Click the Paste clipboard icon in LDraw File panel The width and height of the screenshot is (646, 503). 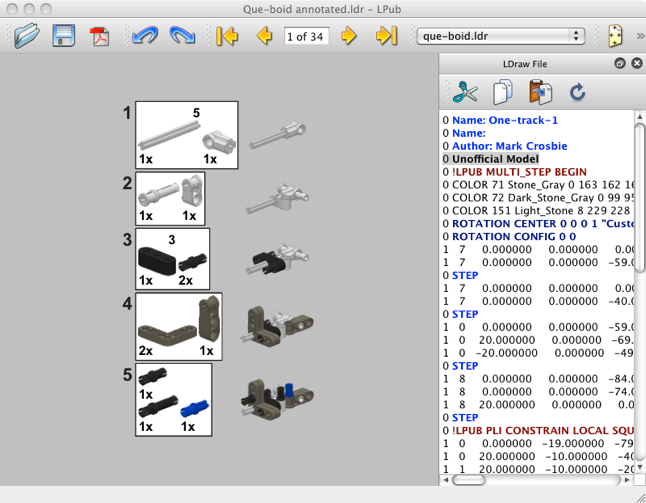[541, 93]
